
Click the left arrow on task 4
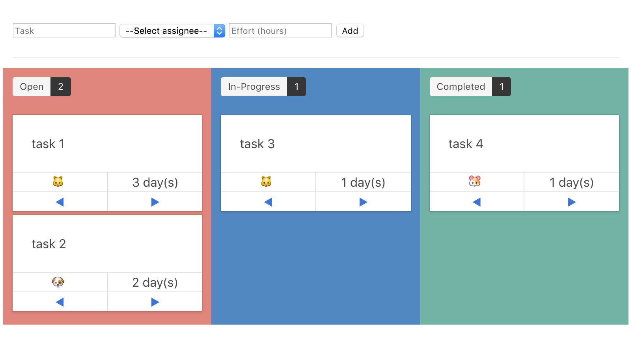(x=476, y=202)
